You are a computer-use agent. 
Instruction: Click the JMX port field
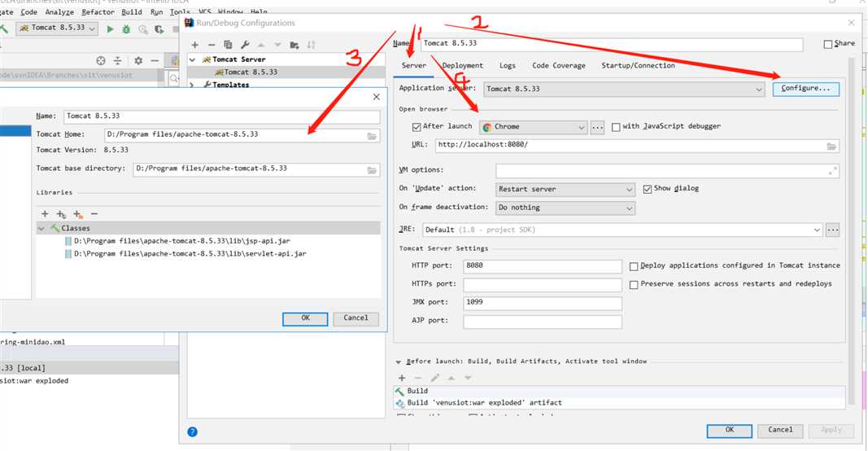[x=543, y=303]
